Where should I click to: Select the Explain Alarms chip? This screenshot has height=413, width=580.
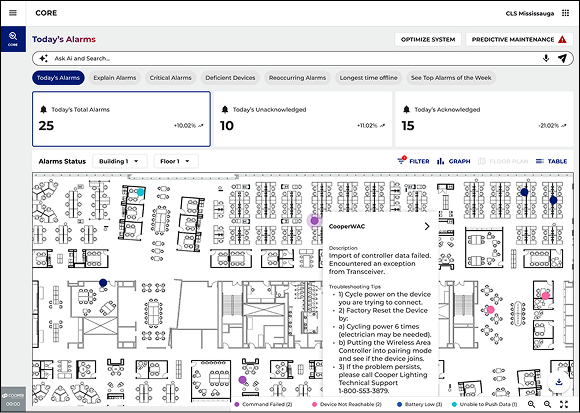(115, 78)
